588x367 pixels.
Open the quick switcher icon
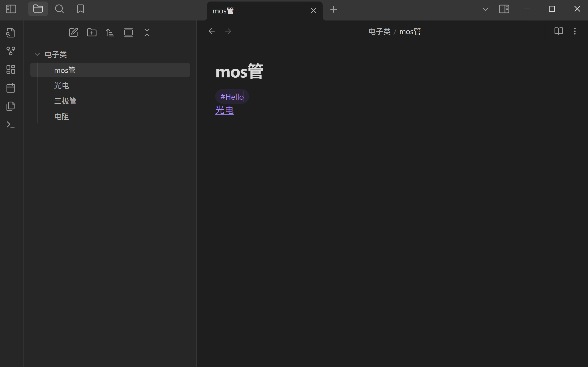tap(11, 33)
